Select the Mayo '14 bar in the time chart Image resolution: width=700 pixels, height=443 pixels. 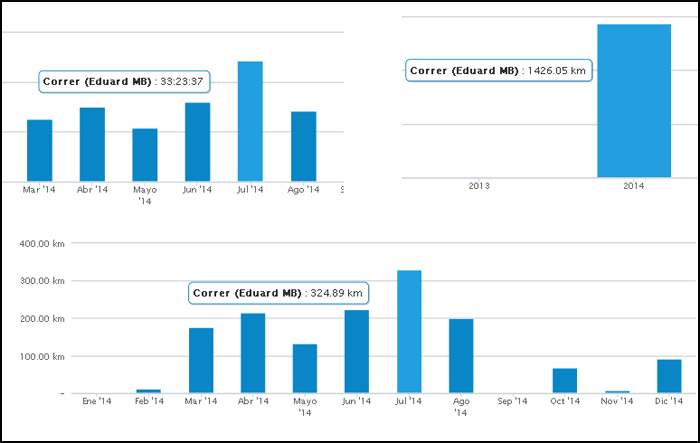coord(145,155)
